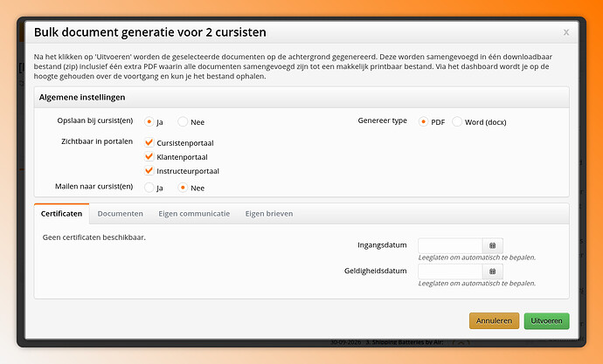
Task: Open the Eigen brieven tab
Action: coord(269,214)
